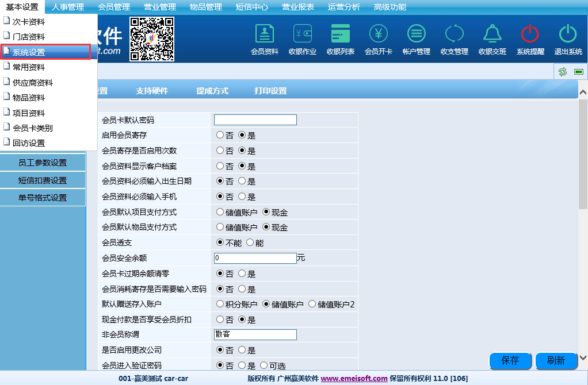Viewport: 588px width, 385px height.
Task: Select 否 for 启用会员寄存
Action: pyautogui.click(x=220, y=136)
